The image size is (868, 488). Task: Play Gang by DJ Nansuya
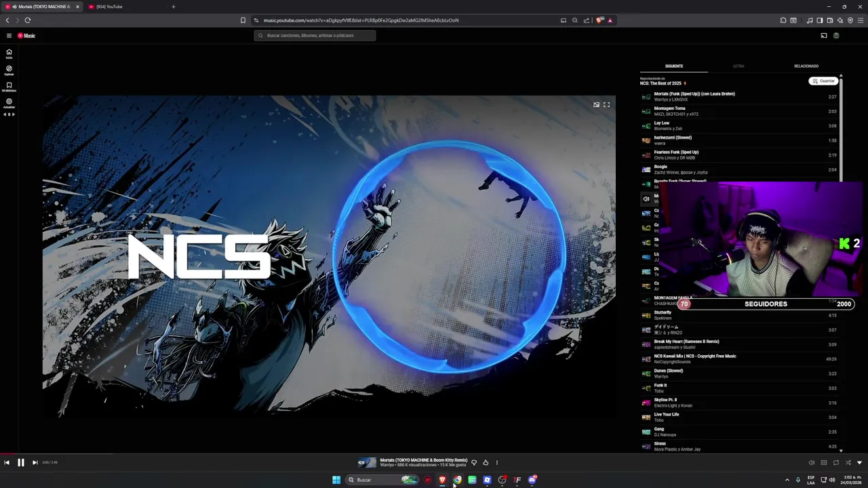pyautogui.click(x=739, y=432)
